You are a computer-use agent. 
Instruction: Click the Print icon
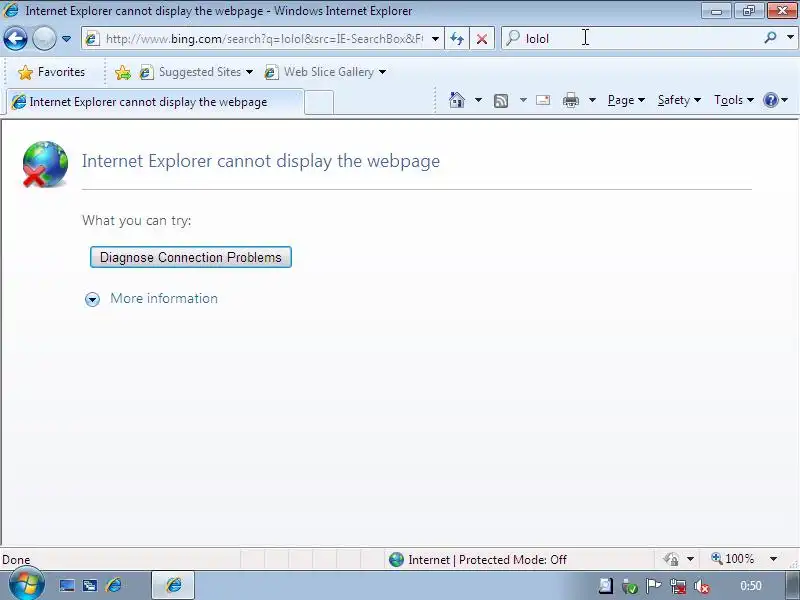tap(570, 101)
